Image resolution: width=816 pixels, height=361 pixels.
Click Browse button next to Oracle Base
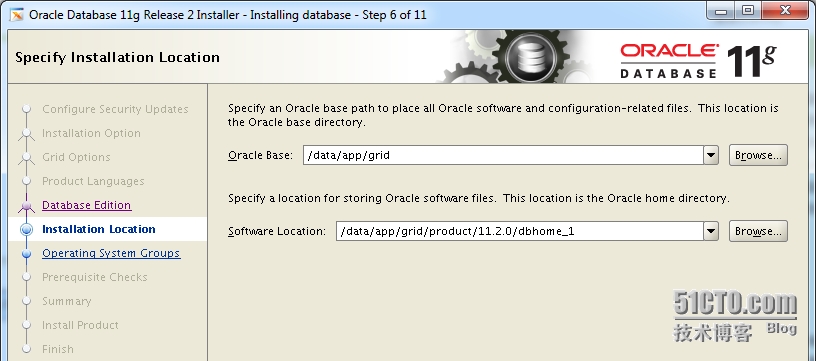click(x=758, y=155)
